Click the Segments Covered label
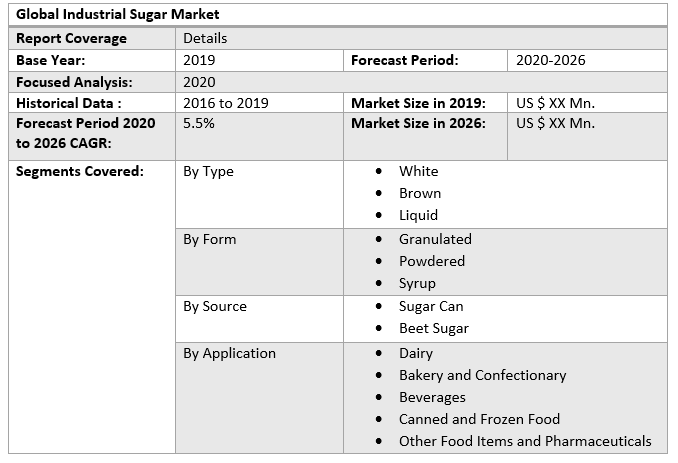Screen dimensions: 678x463 pos(80,171)
